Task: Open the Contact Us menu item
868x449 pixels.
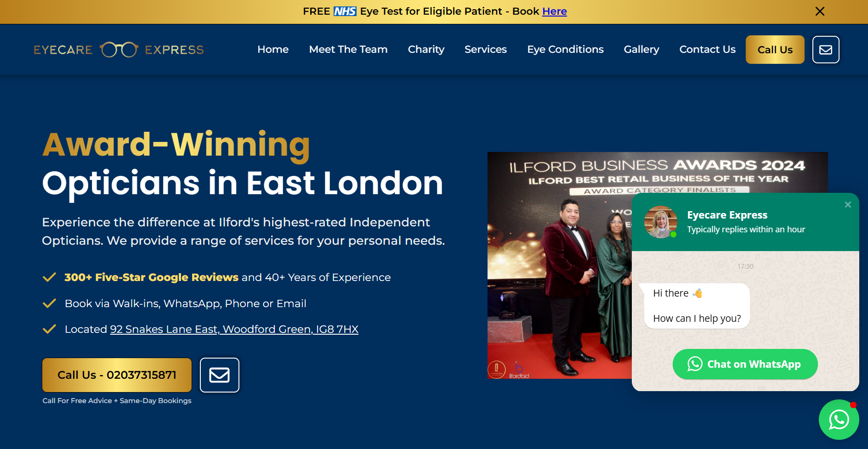Action: click(707, 49)
